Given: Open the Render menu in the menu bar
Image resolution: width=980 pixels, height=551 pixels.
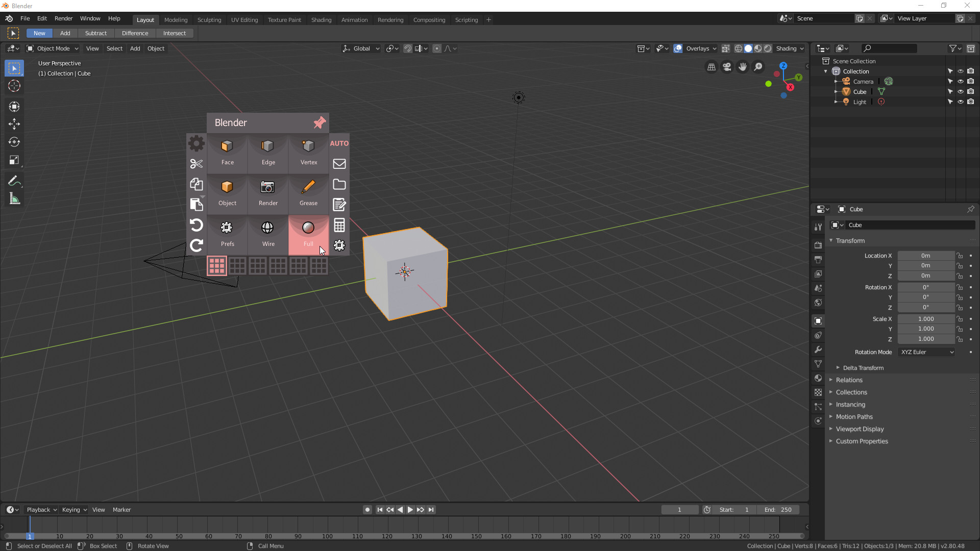Looking at the screenshot, I should pos(63,18).
